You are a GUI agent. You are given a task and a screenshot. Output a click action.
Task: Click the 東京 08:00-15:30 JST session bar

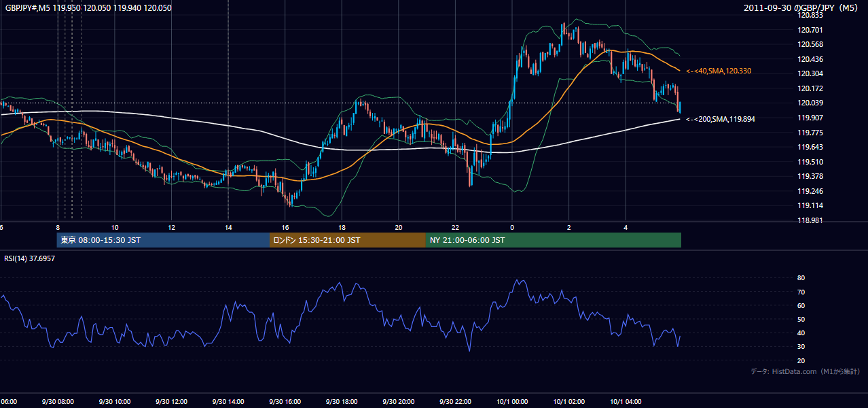pyautogui.click(x=163, y=240)
